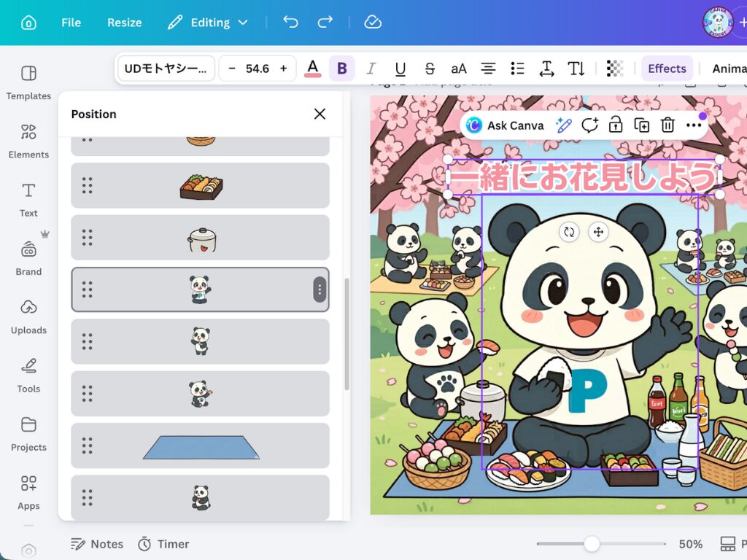Viewport: 747px width, 560px height.
Task: Toggle the lock icon for selected element
Action: 616,125
